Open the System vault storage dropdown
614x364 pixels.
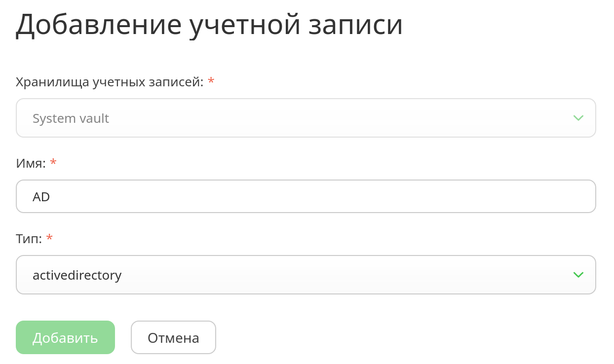click(306, 118)
